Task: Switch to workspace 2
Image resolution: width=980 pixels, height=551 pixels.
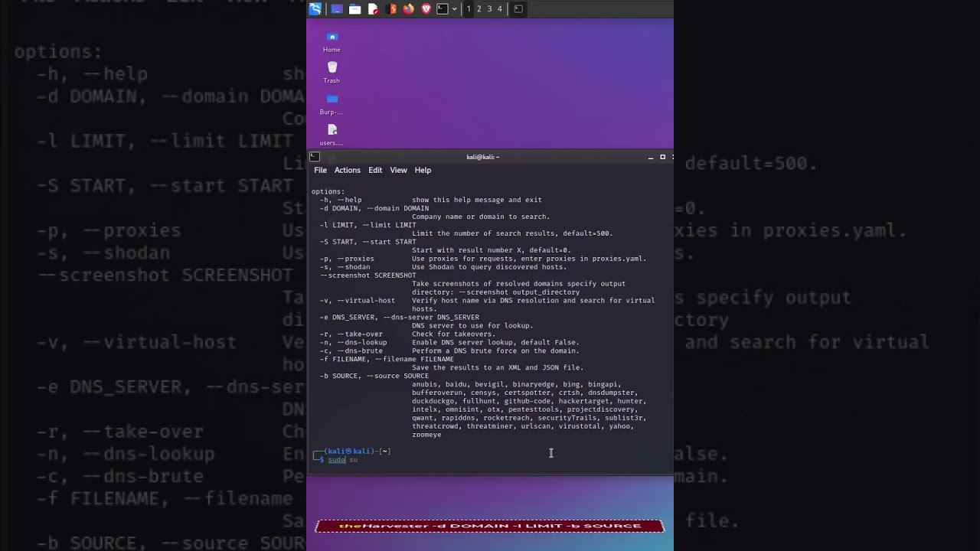Action: [x=479, y=8]
